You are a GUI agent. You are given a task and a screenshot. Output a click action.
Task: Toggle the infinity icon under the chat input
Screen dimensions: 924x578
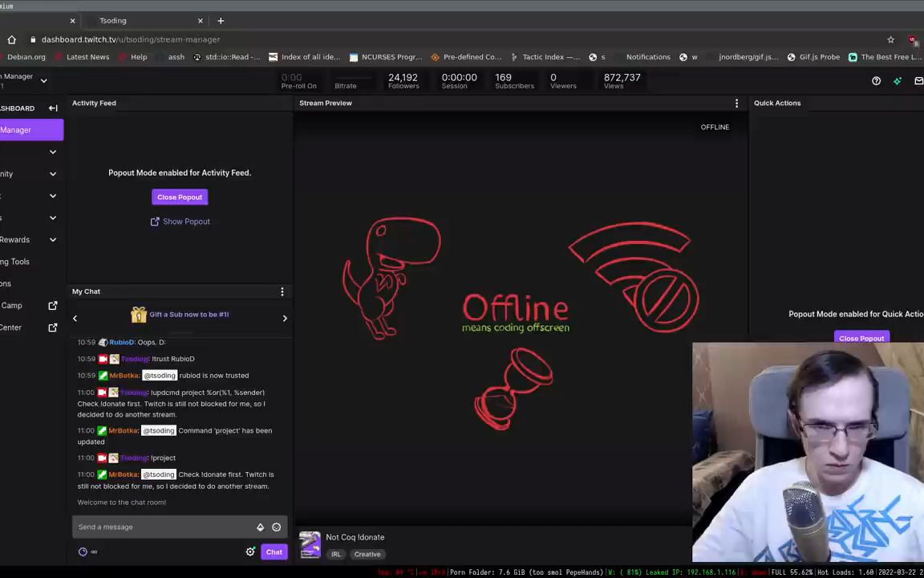pos(94,552)
